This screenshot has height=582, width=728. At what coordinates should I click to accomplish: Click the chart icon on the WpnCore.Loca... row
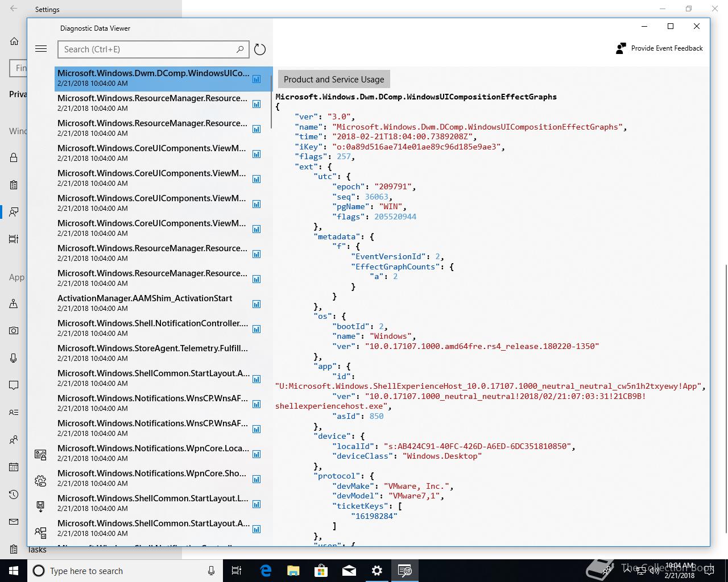coord(257,454)
